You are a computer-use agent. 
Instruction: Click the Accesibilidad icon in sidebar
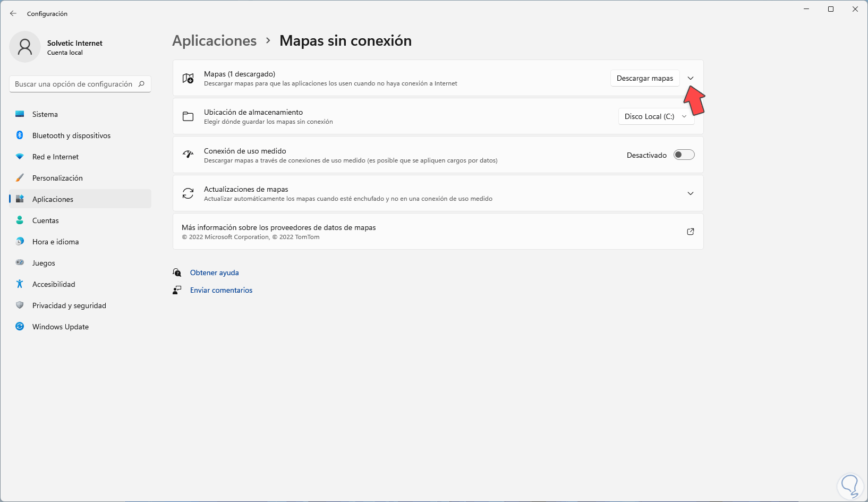[20, 284]
